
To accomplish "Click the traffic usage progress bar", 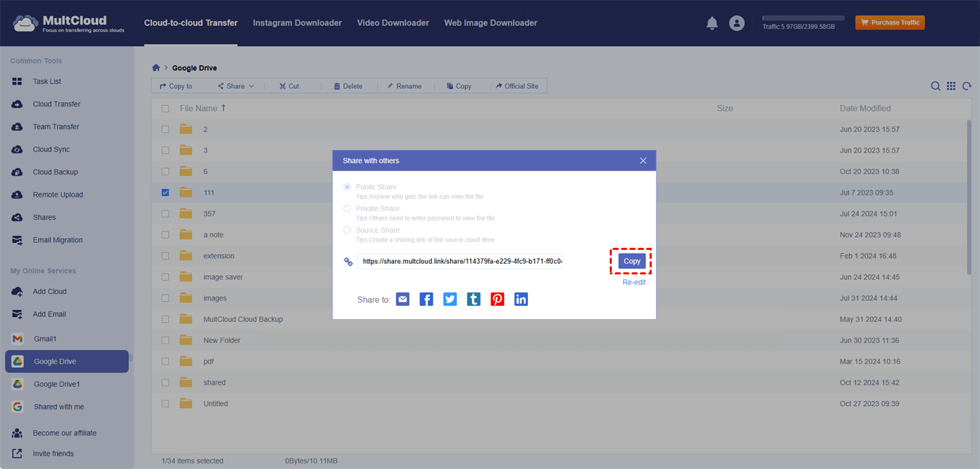I will 804,18.
